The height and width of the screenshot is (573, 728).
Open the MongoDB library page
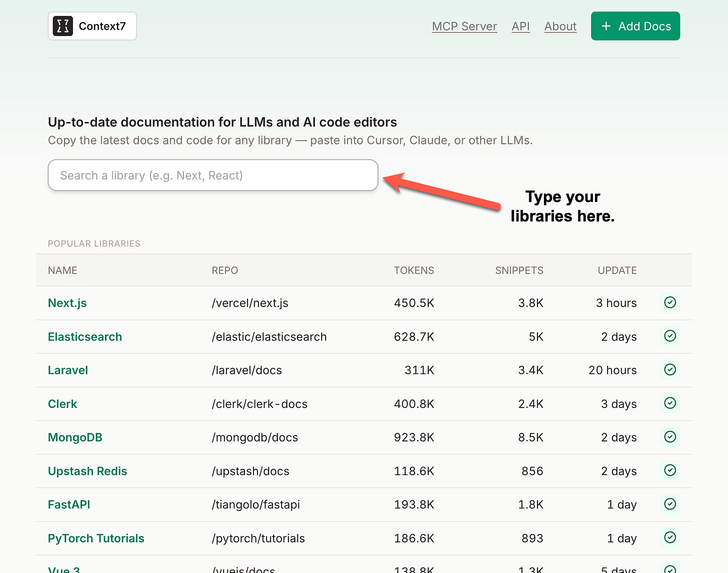click(x=75, y=437)
